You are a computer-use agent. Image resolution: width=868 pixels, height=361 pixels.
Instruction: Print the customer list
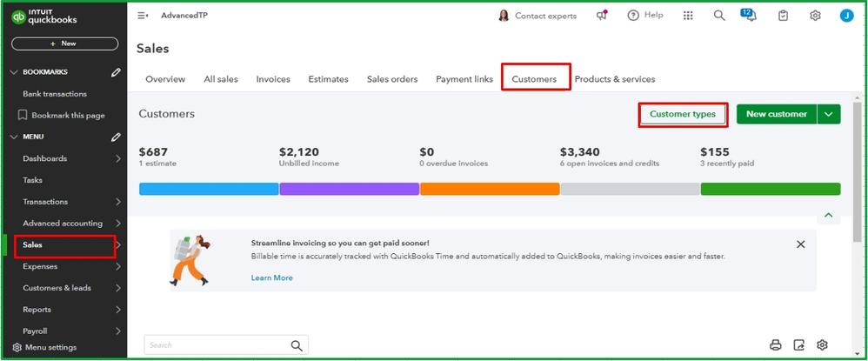(776, 345)
